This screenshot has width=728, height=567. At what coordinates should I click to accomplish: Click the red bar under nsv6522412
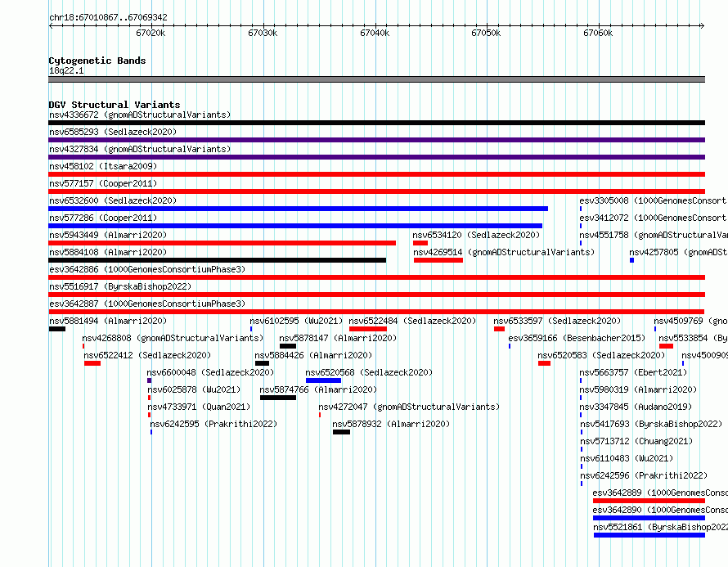[x=92, y=363]
